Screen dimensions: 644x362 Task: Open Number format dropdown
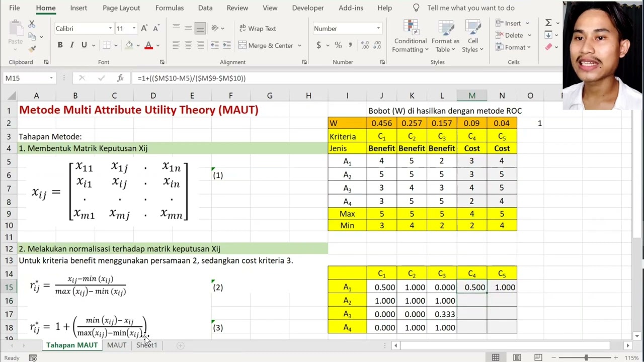pyautogui.click(x=378, y=29)
